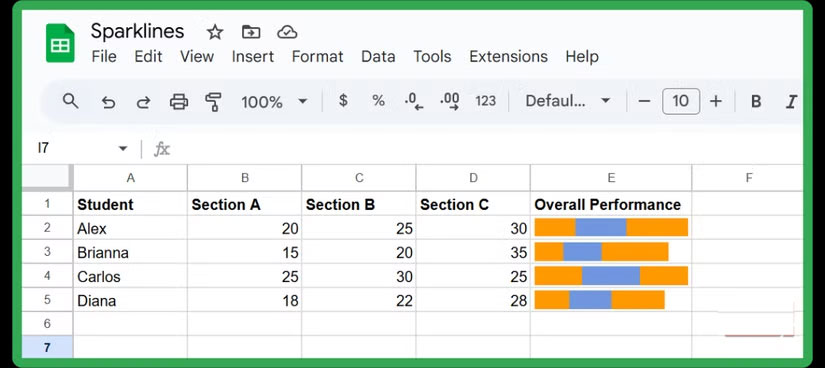Toggle bold formatting
Screen dimensions: 825x368
coord(756,101)
